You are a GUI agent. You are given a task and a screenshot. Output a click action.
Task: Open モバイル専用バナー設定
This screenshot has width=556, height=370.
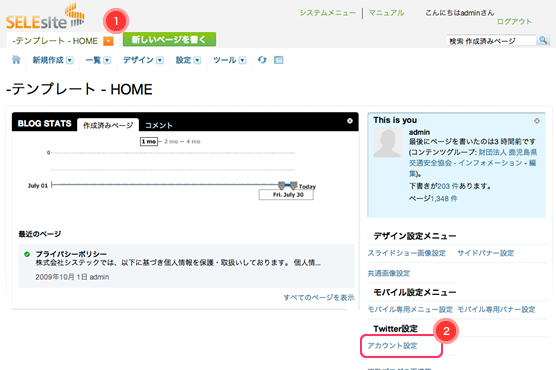click(496, 310)
